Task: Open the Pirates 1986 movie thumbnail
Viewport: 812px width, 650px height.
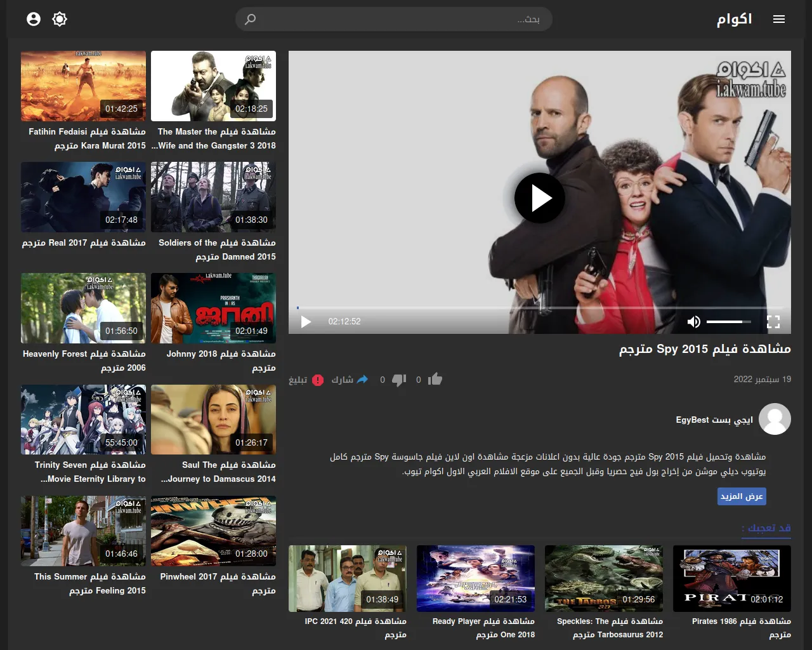Action: coord(731,578)
